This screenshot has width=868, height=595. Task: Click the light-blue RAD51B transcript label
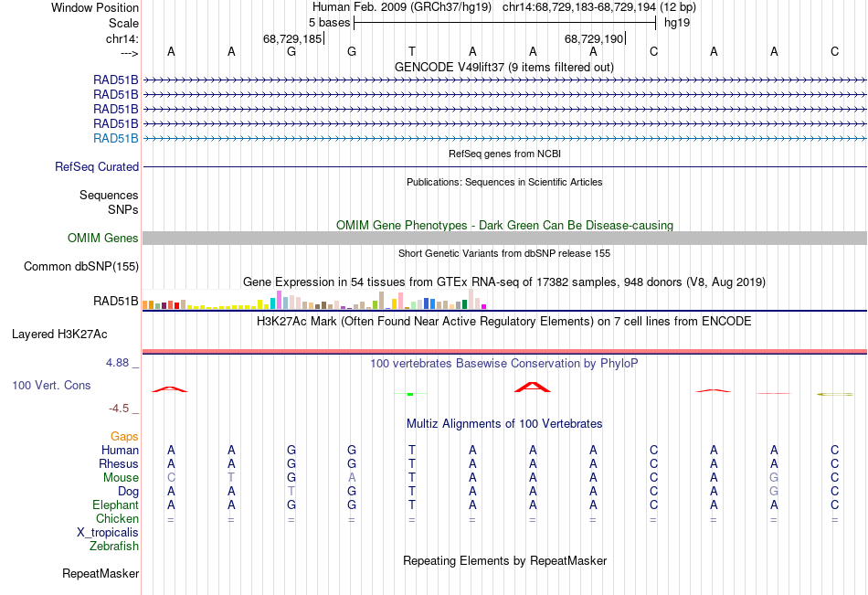(x=116, y=139)
